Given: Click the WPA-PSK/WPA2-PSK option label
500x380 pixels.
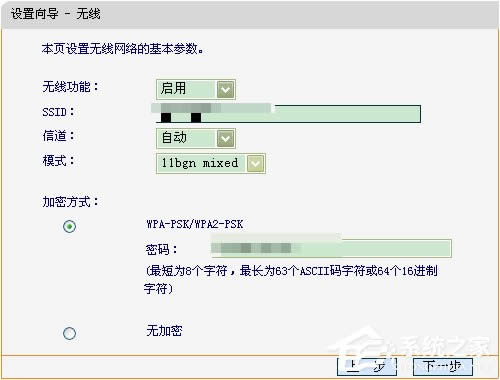Looking at the screenshot, I should click(195, 224).
